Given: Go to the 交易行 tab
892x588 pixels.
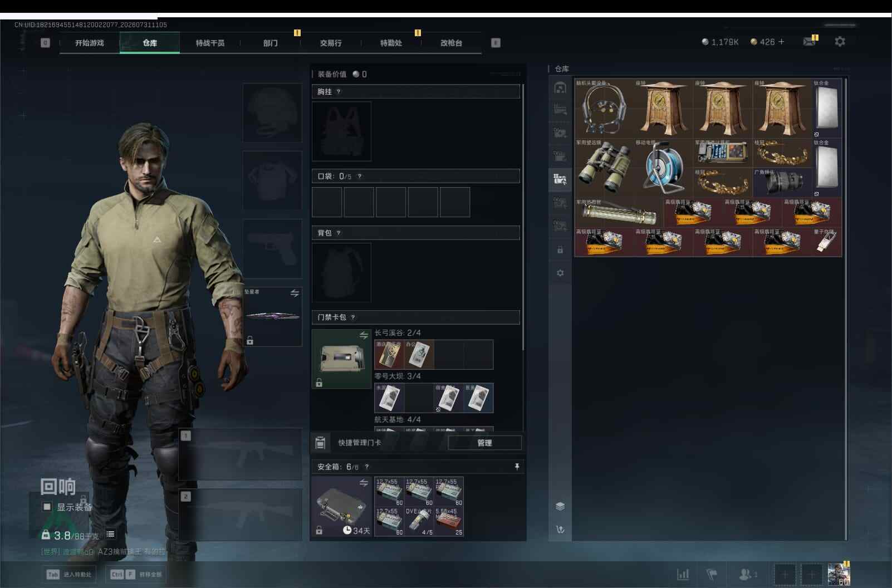Looking at the screenshot, I should pos(331,43).
